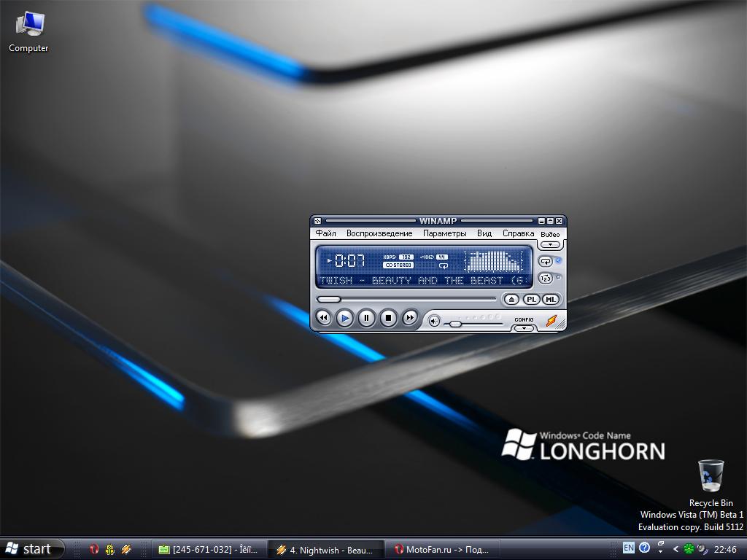Click the eject/open file button
Viewport: 747px width, 560px height.
point(511,300)
